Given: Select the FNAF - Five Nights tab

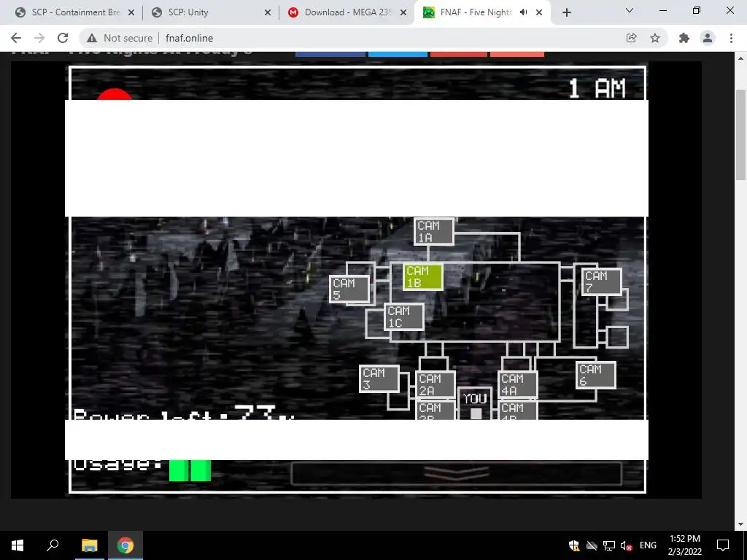Looking at the screenshot, I should [476, 12].
